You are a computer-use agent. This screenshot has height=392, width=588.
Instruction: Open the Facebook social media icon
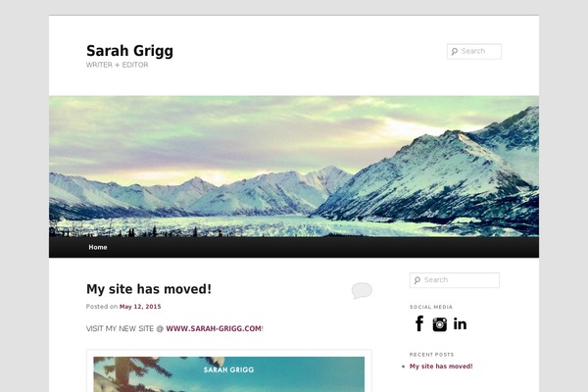coord(419,323)
